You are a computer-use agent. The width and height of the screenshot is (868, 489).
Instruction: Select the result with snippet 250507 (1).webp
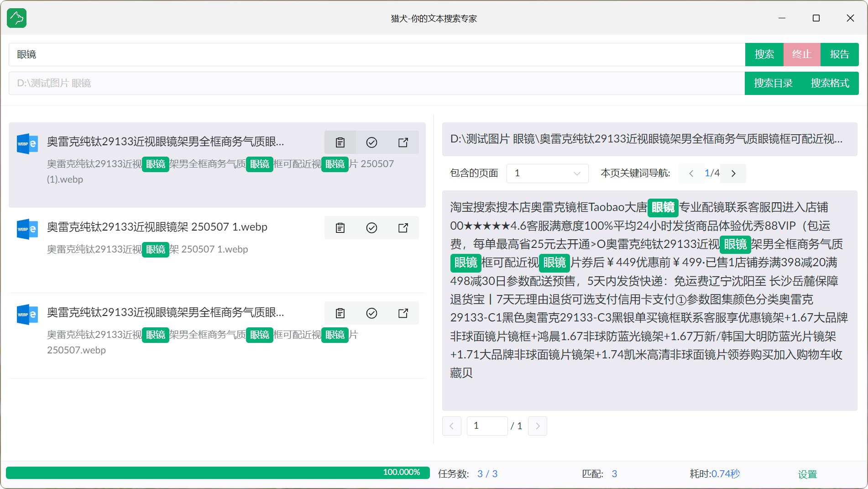tap(217, 165)
